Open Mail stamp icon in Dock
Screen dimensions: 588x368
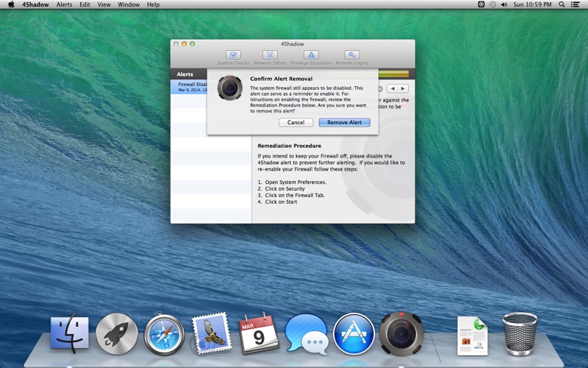coord(211,333)
